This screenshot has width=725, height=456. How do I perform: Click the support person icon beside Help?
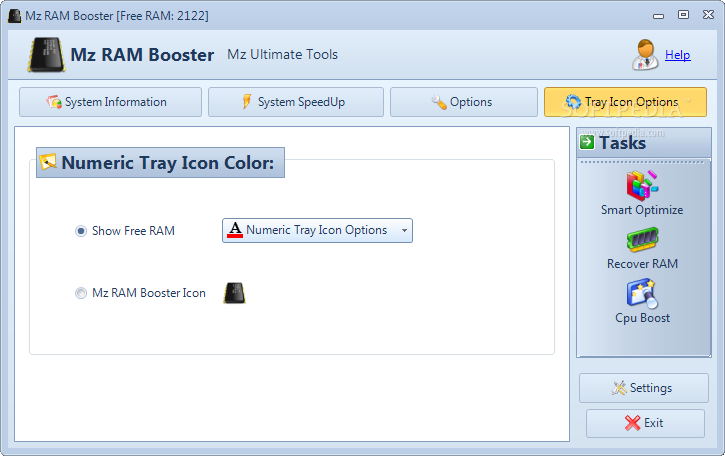tap(645, 55)
